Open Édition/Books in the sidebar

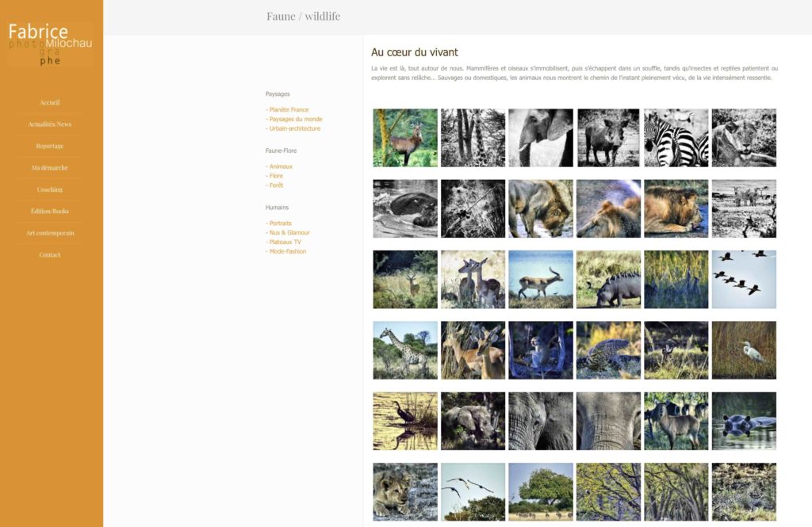pyautogui.click(x=50, y=212)
